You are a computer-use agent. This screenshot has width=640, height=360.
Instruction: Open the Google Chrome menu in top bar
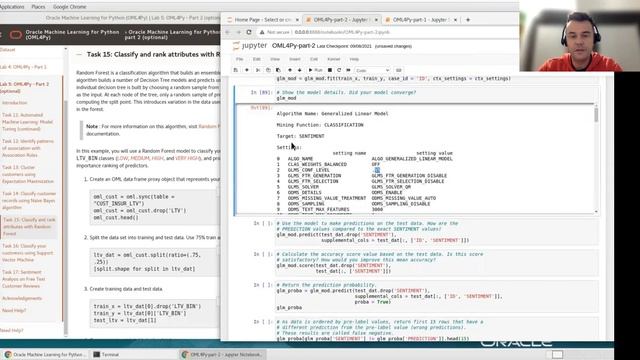(69, 7)
